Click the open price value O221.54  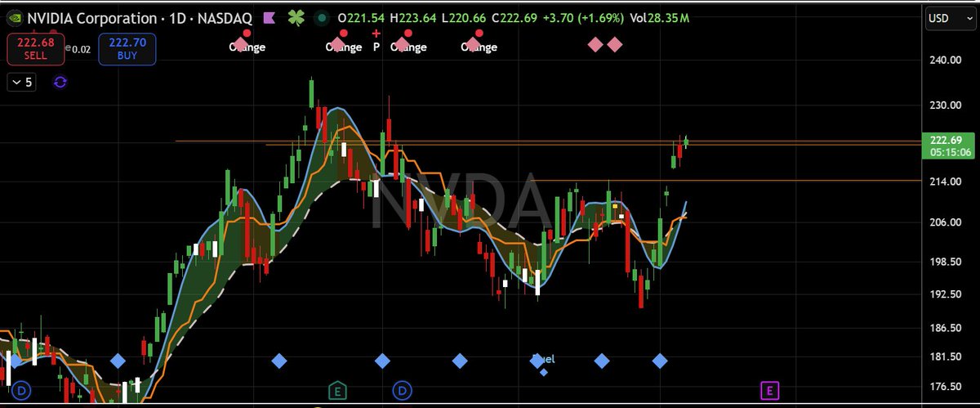click(362, 17)
